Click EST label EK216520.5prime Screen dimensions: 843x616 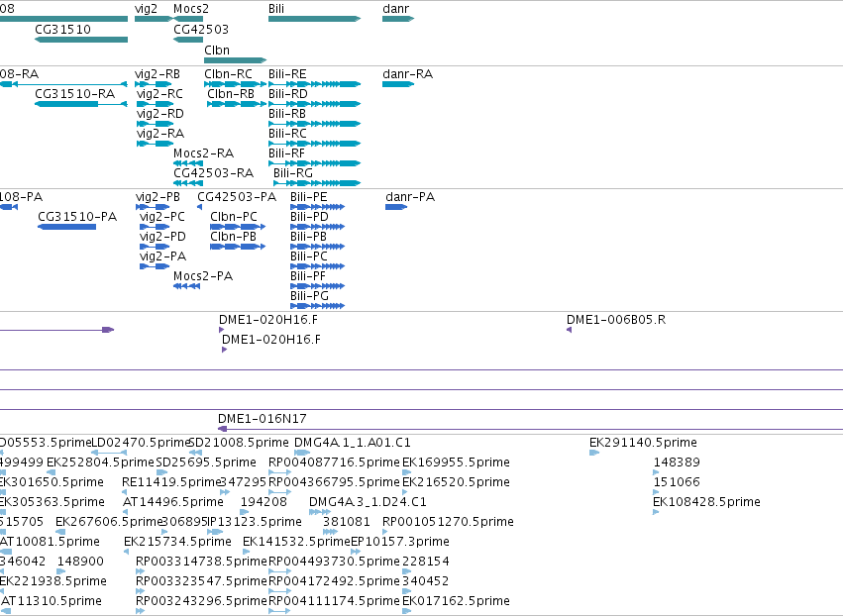point(456,482)
